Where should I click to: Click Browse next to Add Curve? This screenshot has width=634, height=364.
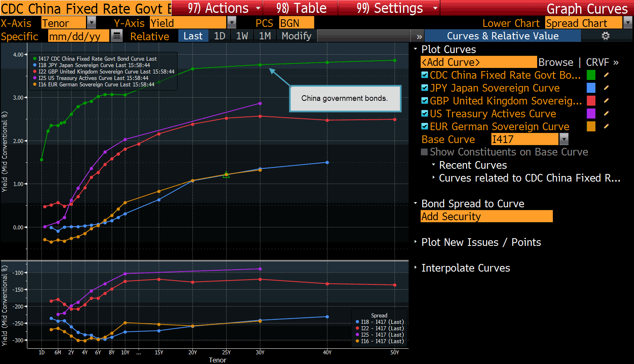coord(556,62)
